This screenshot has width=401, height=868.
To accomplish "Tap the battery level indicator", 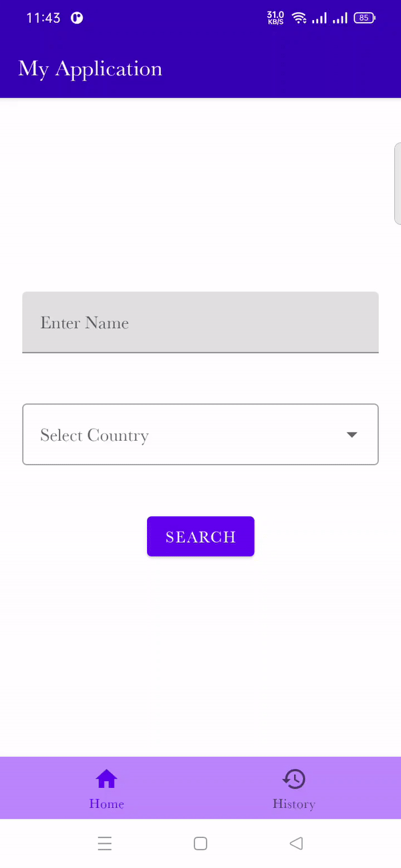I will pyautogui.click(x=364, y=18).
